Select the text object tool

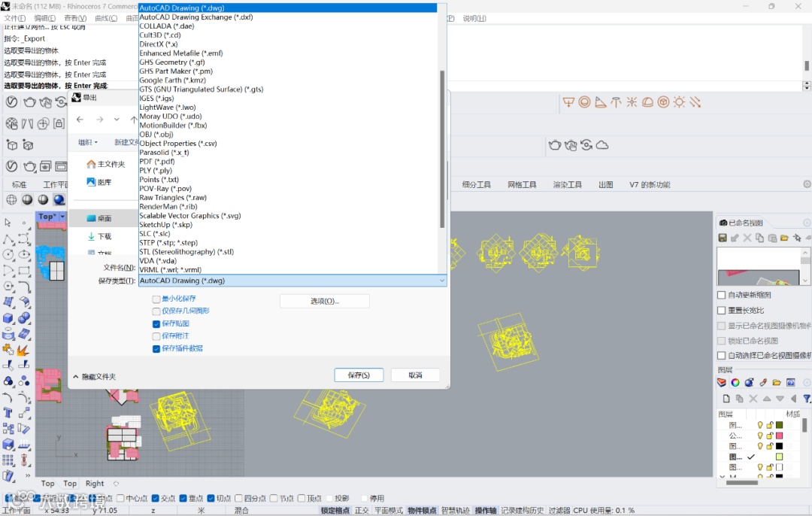coord(8,413)
